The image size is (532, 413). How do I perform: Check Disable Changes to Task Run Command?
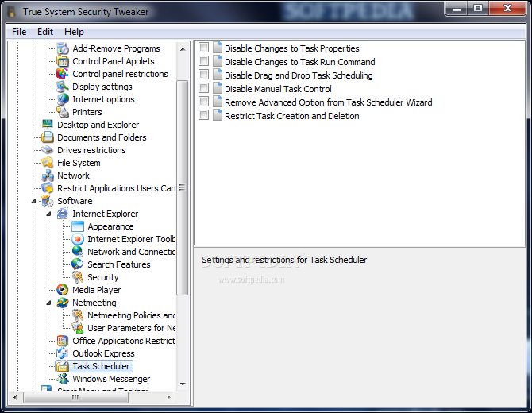[203, 61]
